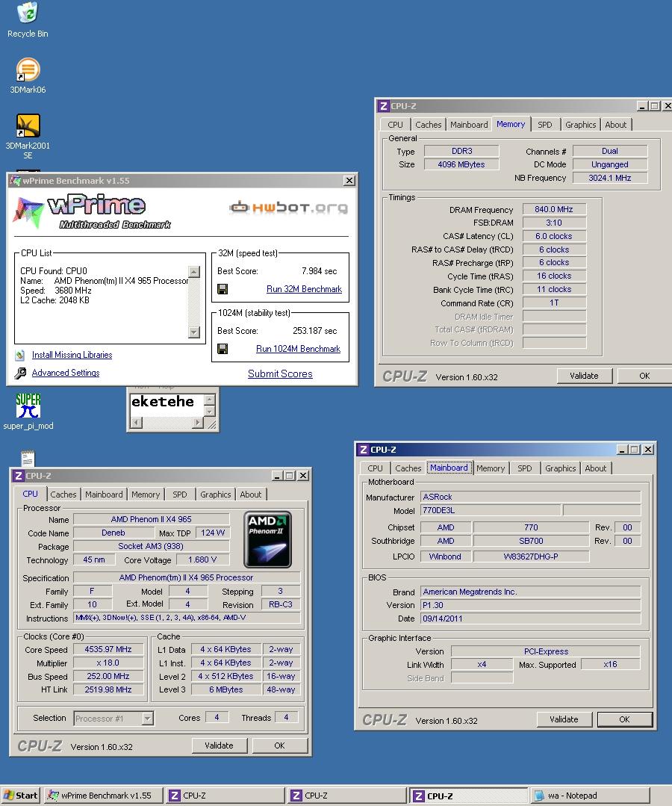Click OK in the Mainboard CPU-Z window
This screenshot has width=672, height=806.
pos(625,719)
